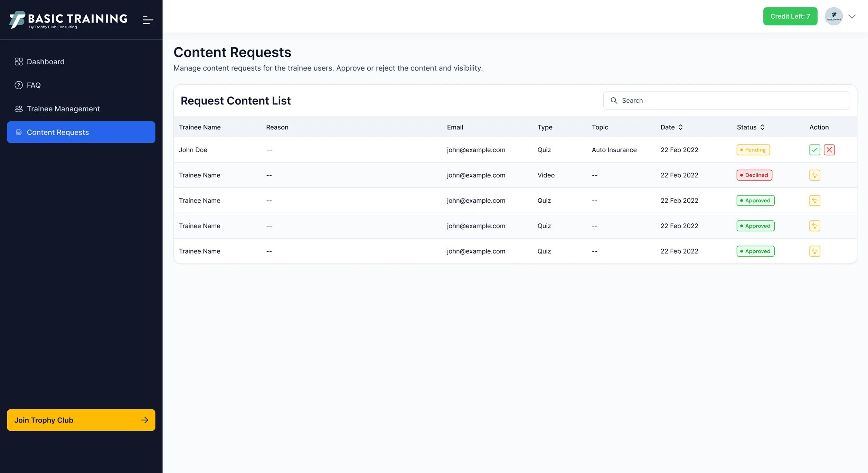Click the FAQ question mark icon
This screenshot has width=868, height=473.
coord(19,85)
